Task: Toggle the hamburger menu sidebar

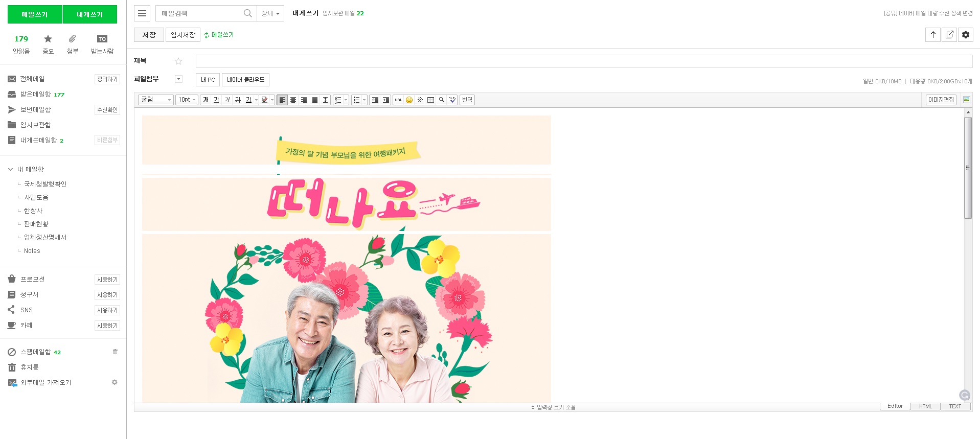Action: pos(142,13)
